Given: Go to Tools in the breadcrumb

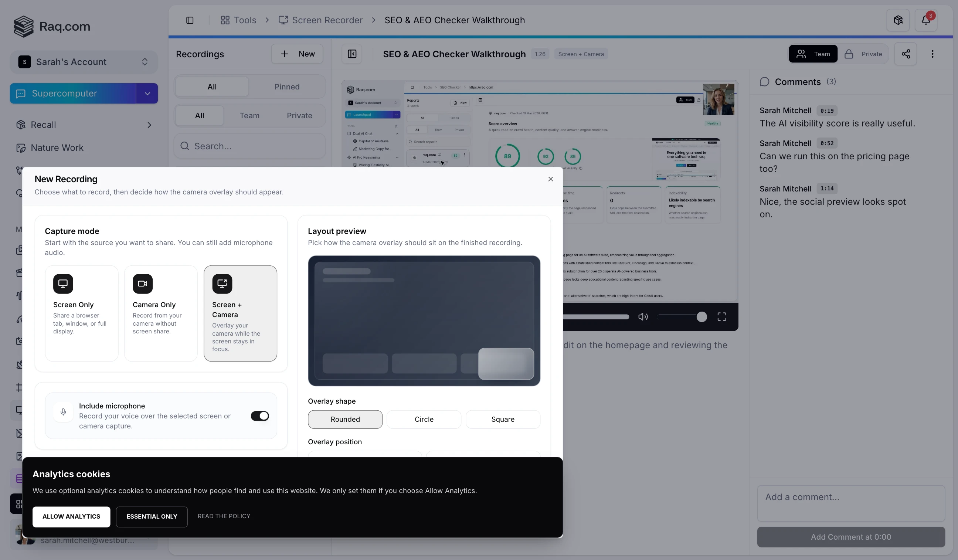Looking at the screenshot, I should [238, 20].
